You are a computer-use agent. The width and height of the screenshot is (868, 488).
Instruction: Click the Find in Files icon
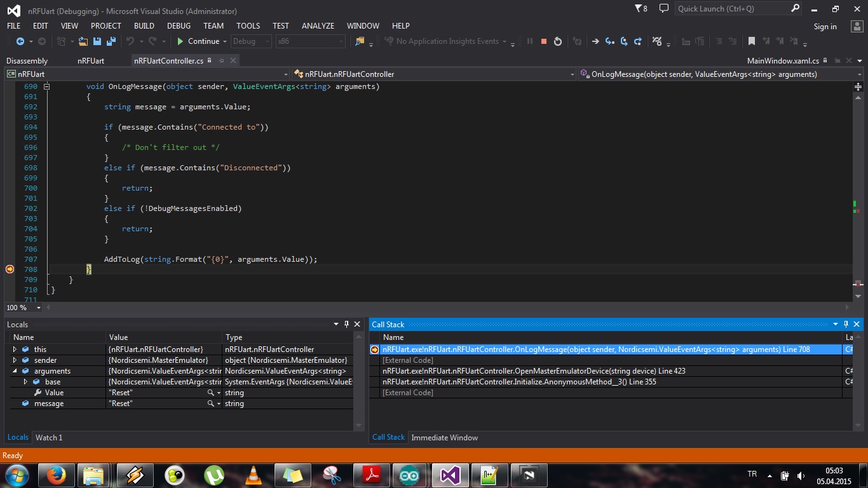(360, 41)
